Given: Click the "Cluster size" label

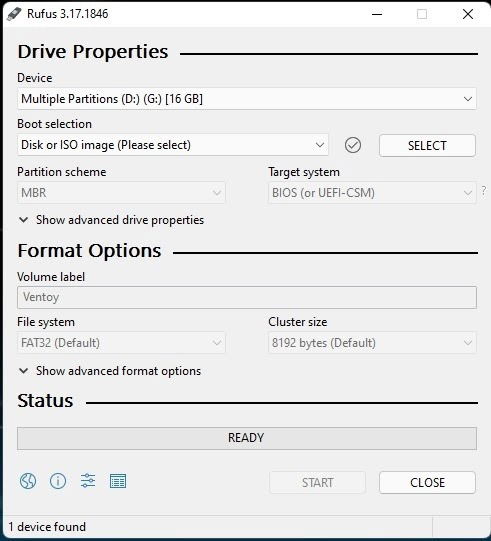Looking at the screenshot, I should pos(298,322).
